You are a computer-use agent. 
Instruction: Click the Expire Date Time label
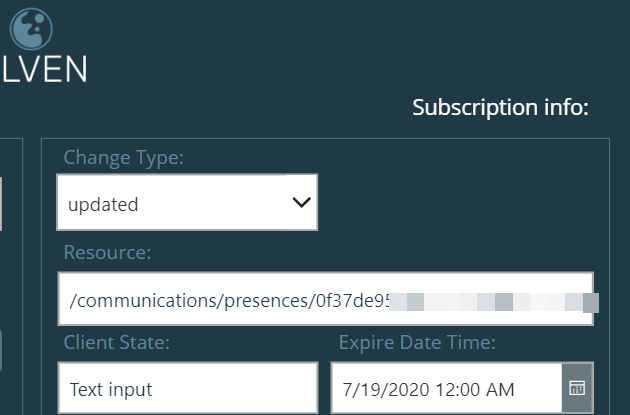417,343
